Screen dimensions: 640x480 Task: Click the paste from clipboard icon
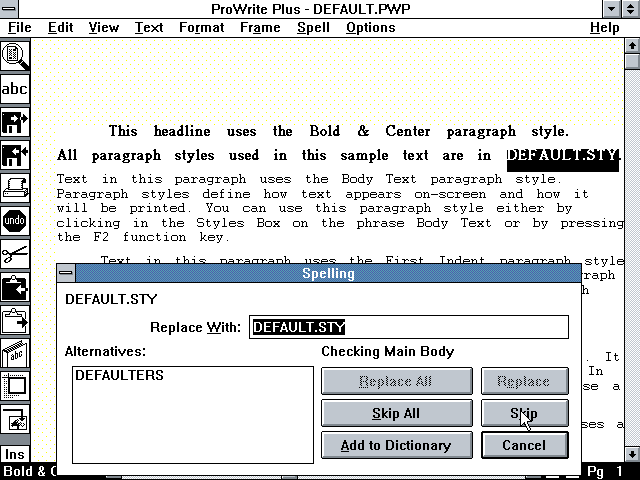[15, 320]
